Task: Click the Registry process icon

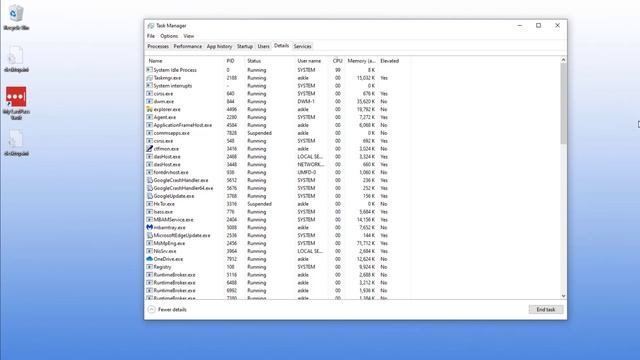Action: [149, 267]
